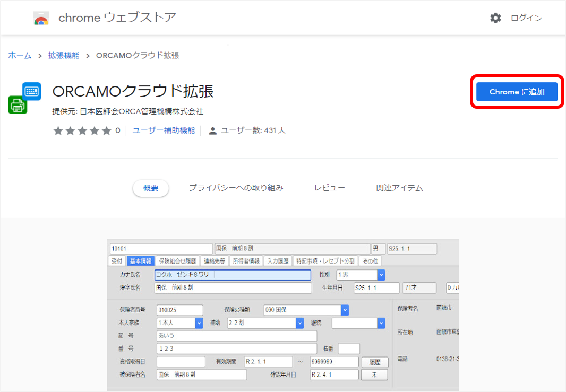566x392 pixels.
Task: Select the 概要 tab
Action: pyautogui.click(x=150, y=188)
